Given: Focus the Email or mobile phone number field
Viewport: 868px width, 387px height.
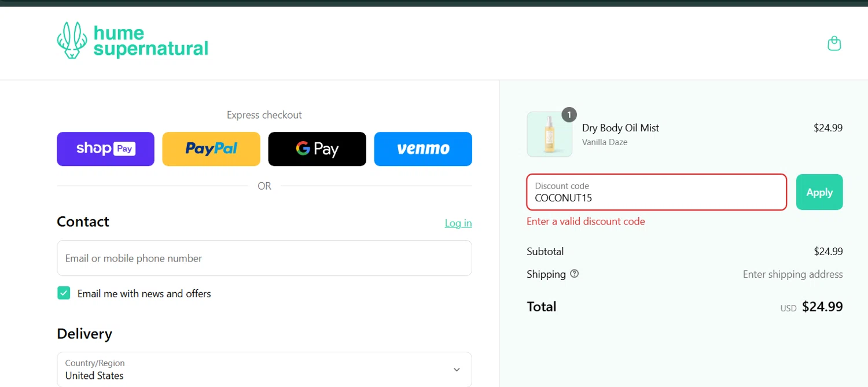Looking at the screenshot, I should coord(264,258).
